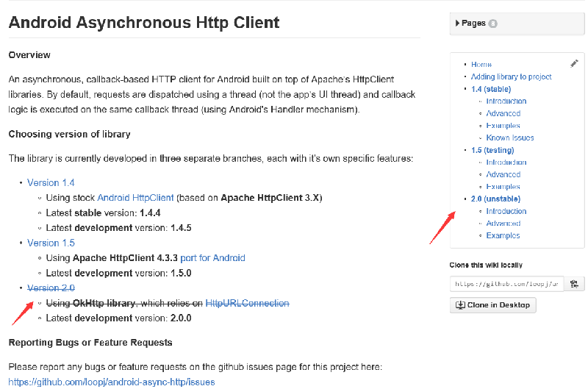
Task: Open Known Issues under 1.4 stable
Action: [x=510, y=138]
